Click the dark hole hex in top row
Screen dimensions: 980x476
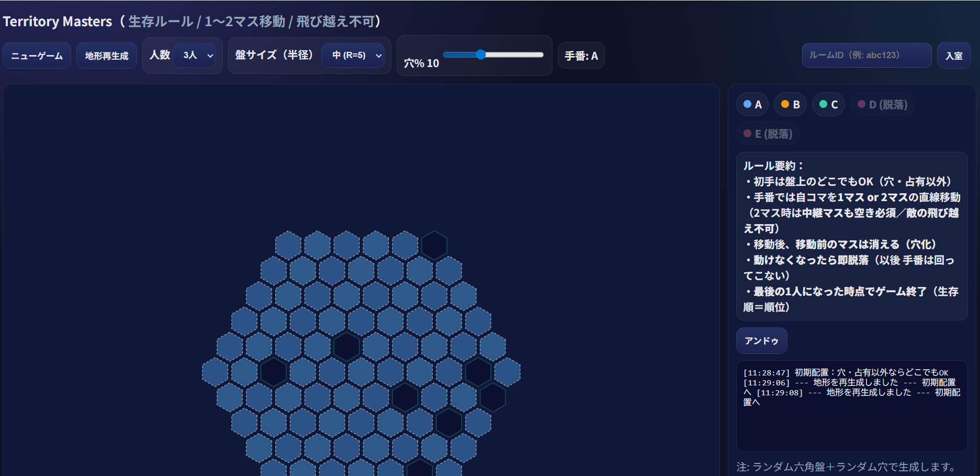tap(434, 245)
